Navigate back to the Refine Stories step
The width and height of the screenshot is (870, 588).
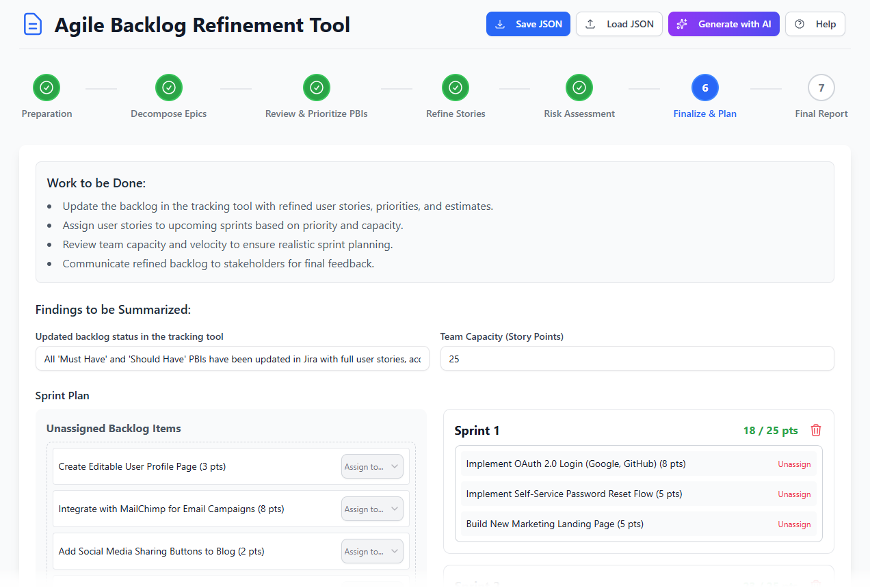click(x=456, y=87)
